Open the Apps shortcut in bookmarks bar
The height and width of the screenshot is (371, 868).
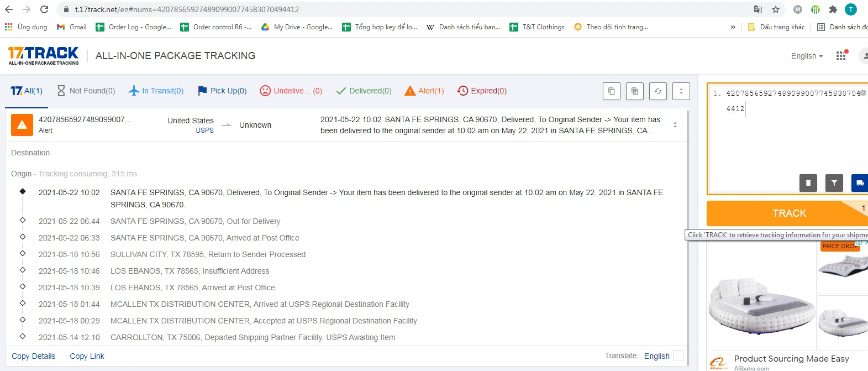click(x=26, y=27)
